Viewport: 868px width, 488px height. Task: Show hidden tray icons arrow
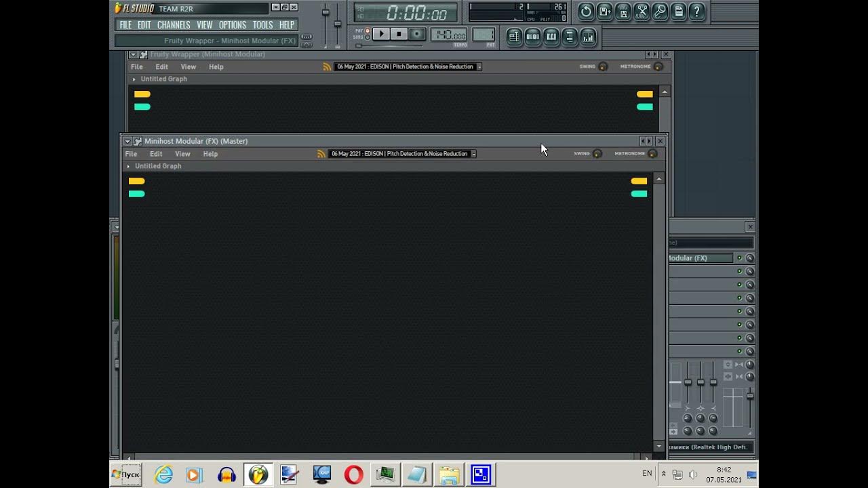click(x=664, y=474)
